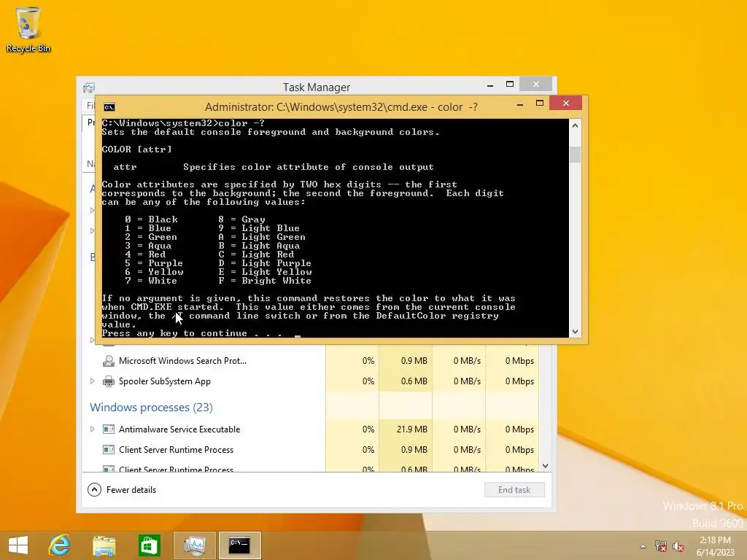This screenshot has height=560, width=747.
Task: Switch to Task Manager on the taskbar
Action: (194, 545)
